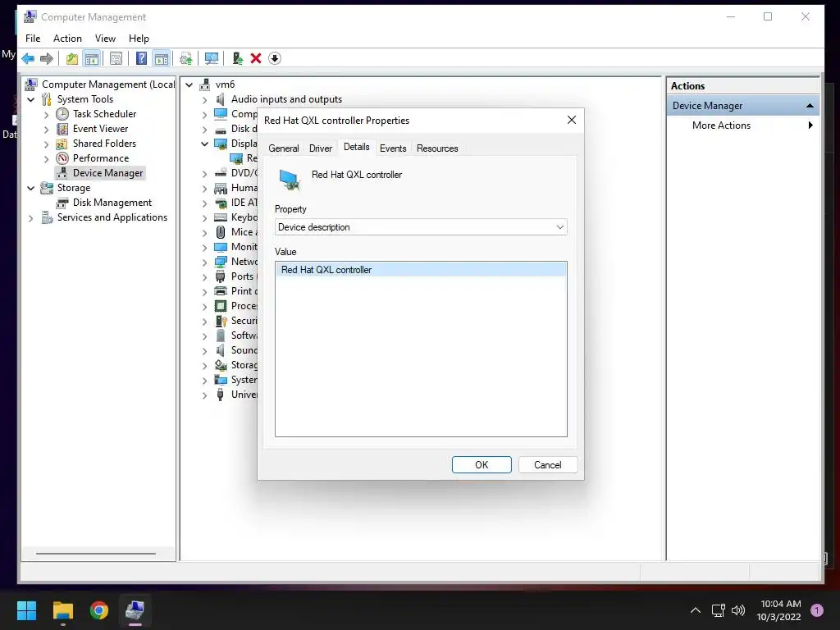Click the volume speaker tray icon
This screenshot has width=840, height=630.
[x=738, y=610]
